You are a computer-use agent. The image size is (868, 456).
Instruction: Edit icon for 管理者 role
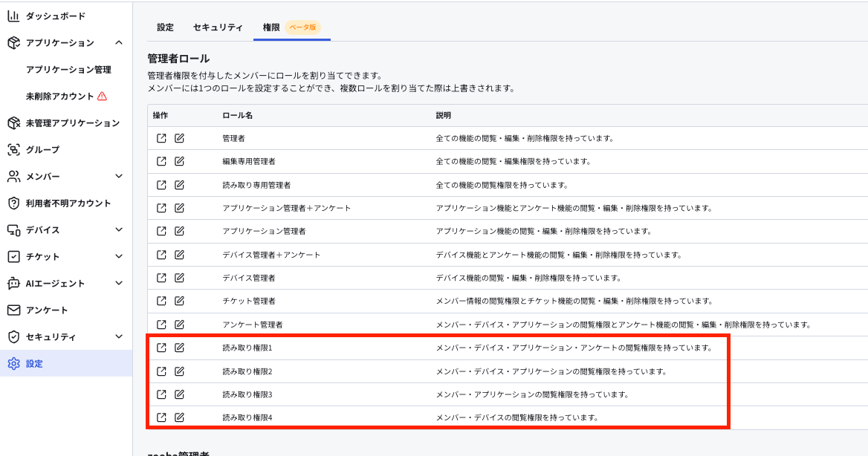pyautogui.click(x=179, y=138)
